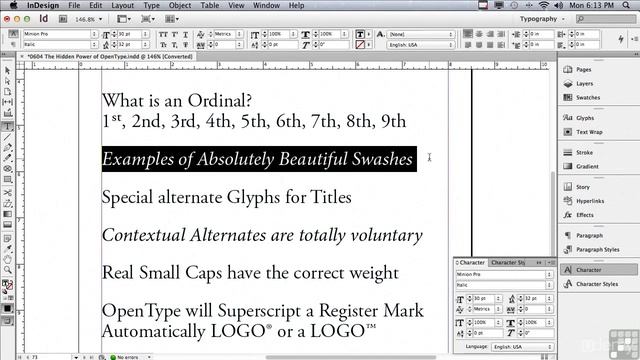Select the Line tool

click(x=7, y=137)
